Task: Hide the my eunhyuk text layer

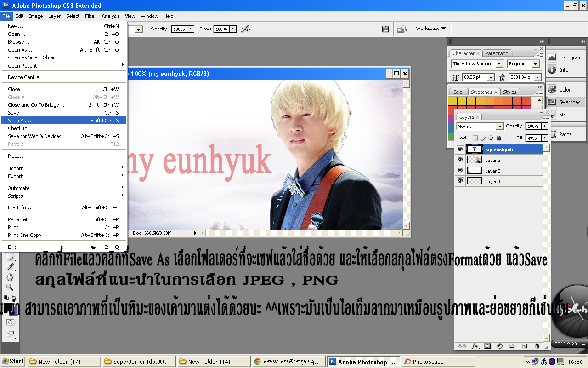Action: coord(460,149)
